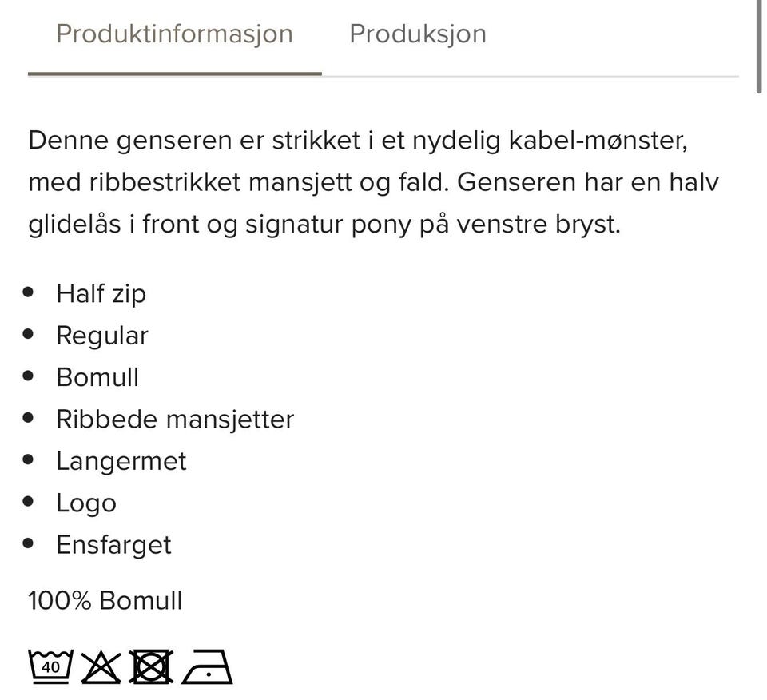Image resolution: width=767 pixels, height=700 pixels.
Task: Click the bullet point beside Bomull
Action: [30, 374]
